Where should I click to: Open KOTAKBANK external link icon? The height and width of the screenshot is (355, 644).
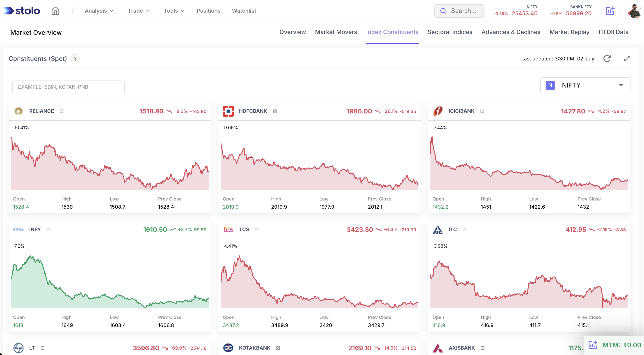pos(278,348)
